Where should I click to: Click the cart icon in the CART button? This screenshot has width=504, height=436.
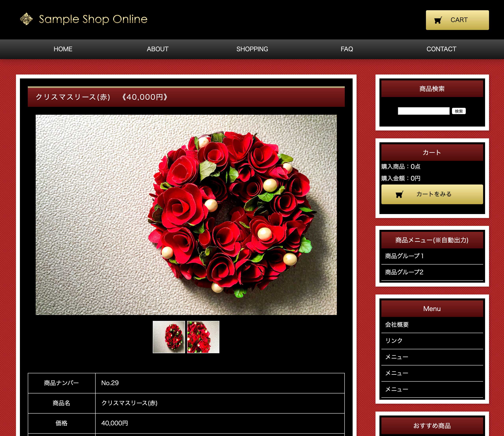point(438,20)
